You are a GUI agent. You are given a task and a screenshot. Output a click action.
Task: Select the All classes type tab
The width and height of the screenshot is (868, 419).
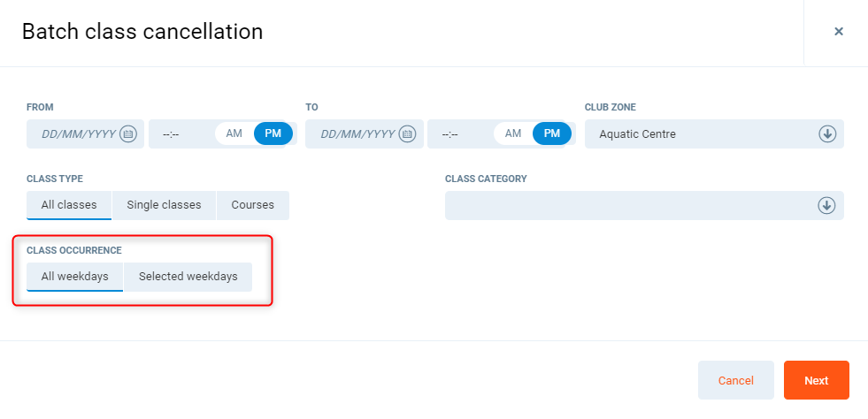tap(69, 205)
